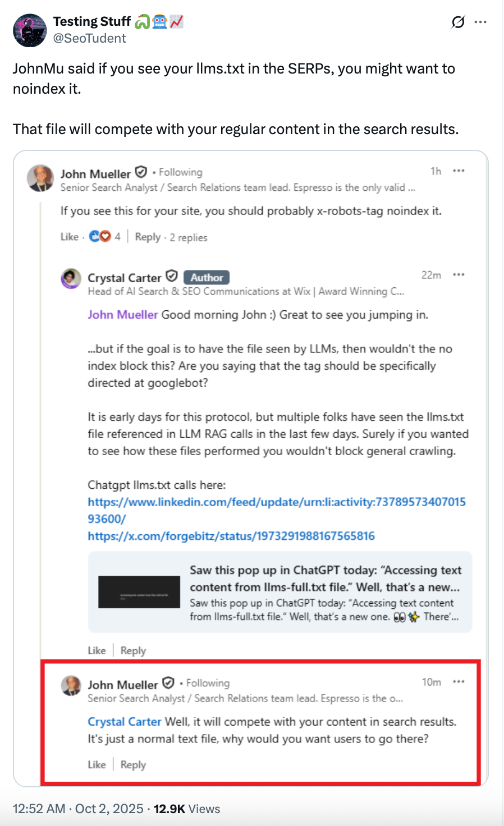Click the @SeoTudent handle

[x=90, y=38]
